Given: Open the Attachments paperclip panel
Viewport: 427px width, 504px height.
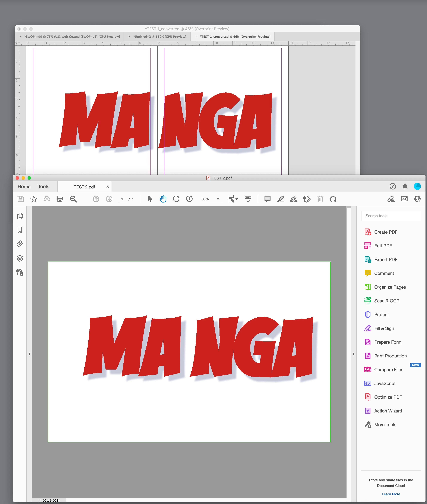Looking at the screenshot, I should 20,244.
